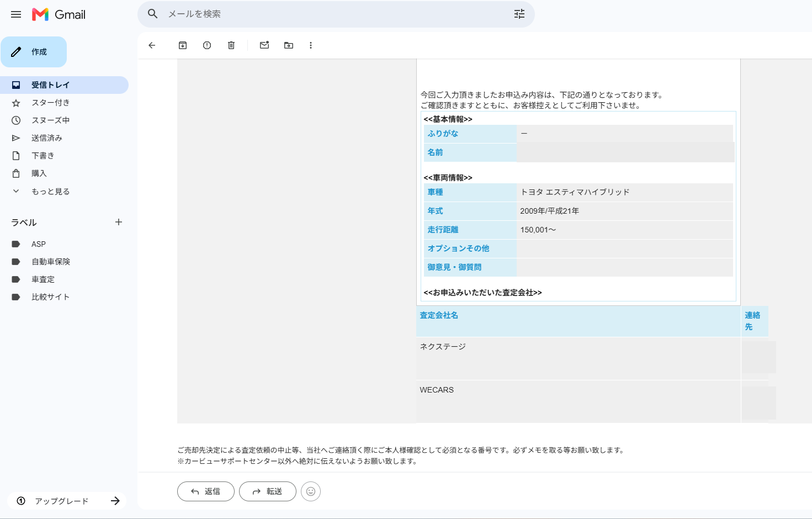This screenshot has width=812, height=519.
Task: Expand もっと見る to show more folders
Action: pyautogui.click(x=64, y=192)
